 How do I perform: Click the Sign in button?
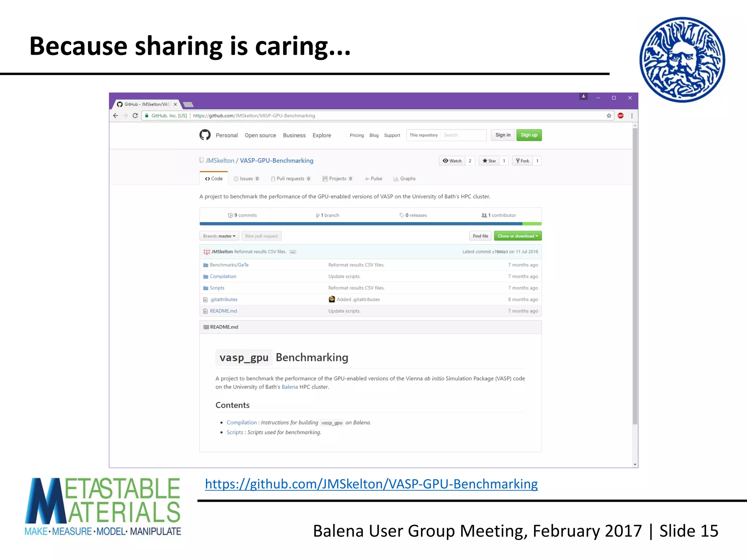[503, 135]
